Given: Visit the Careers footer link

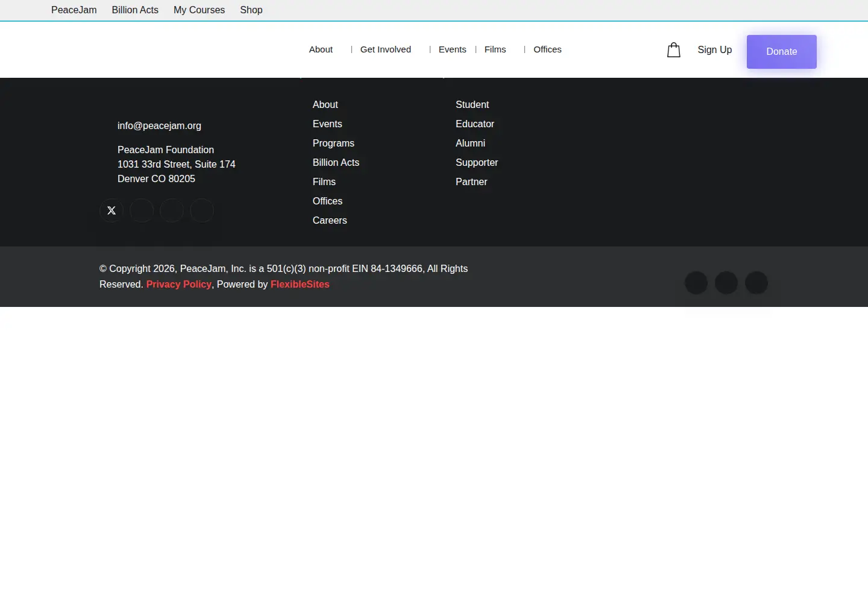Looking at the screenshot, I should pyautogui.click(x=330, y=221).
